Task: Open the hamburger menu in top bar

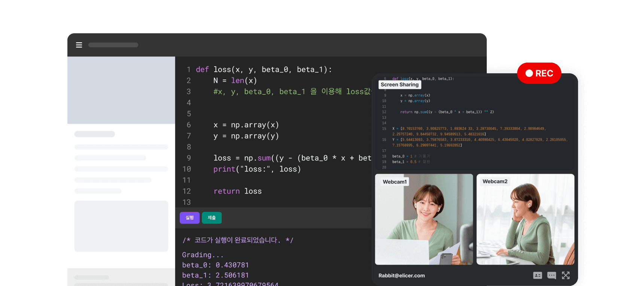Action: coord(79,45)
